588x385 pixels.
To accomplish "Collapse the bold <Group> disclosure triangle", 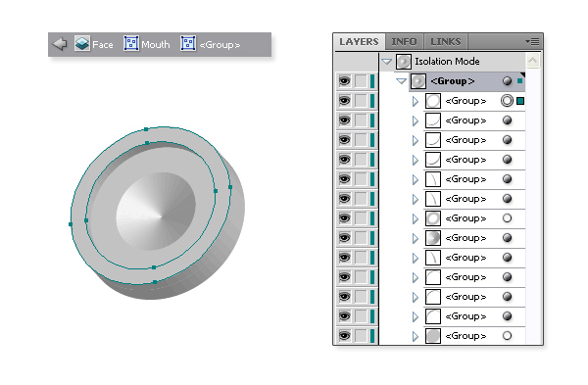I will [x=401, y=81].
